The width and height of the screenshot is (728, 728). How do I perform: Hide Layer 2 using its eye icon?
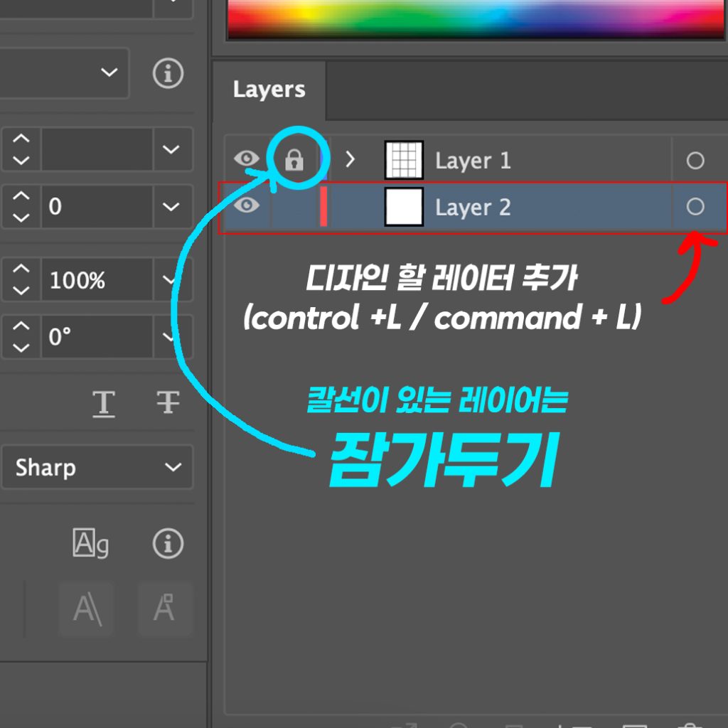247,204
